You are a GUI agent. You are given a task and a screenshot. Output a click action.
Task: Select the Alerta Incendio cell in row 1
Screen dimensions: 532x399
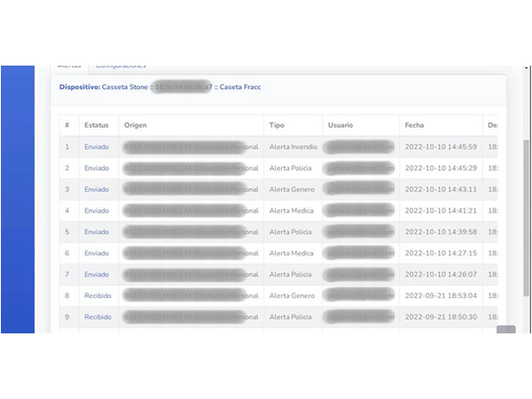(293, 146)
